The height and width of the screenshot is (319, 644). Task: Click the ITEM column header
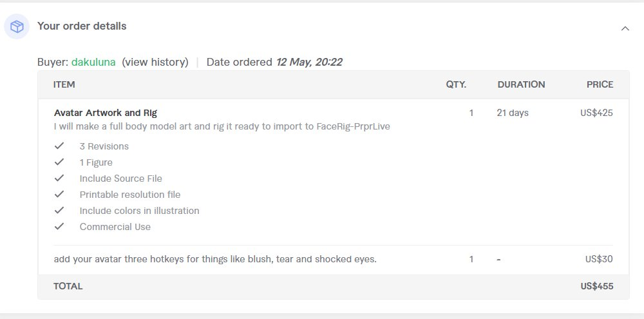(x=64, y=84)
